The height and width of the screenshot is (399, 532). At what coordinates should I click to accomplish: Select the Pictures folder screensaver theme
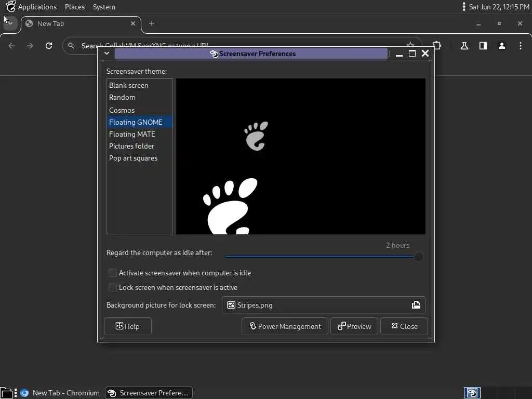139,146
